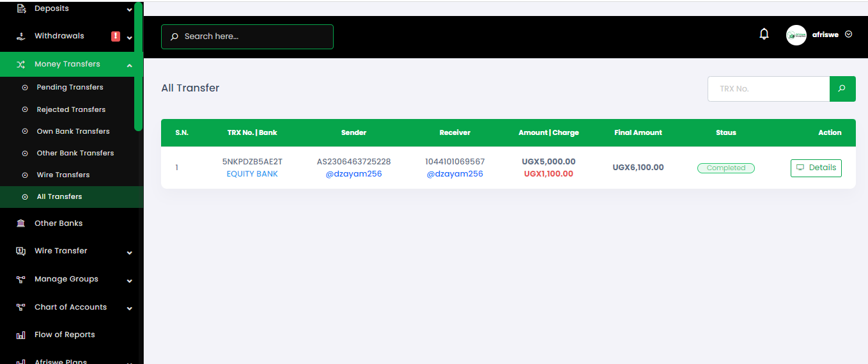Expand the Chart of Accounts chevron
This screenshot has width=868, height=364.
click(130, 308)
